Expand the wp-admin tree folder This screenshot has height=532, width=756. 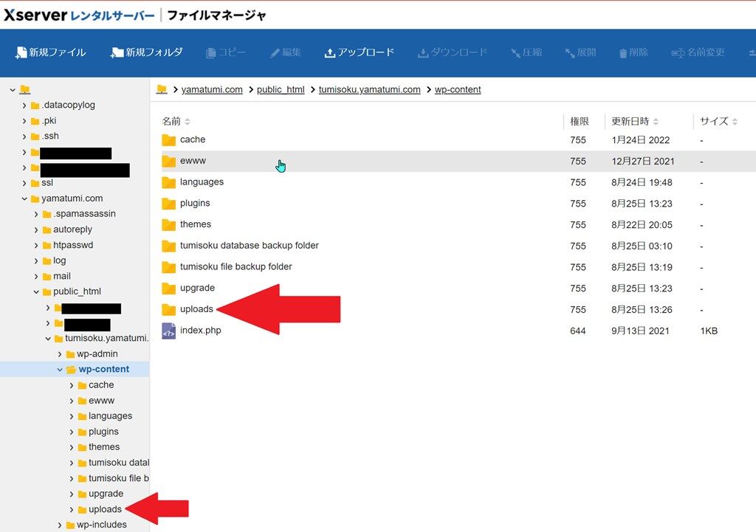(60, 354)
